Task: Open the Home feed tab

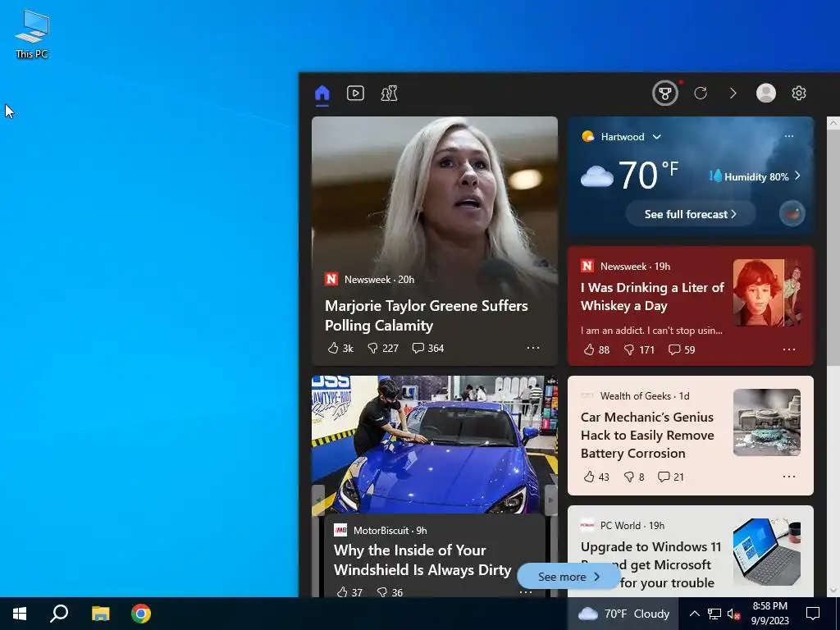Action: pyautogui.click(x=322, y=94)
